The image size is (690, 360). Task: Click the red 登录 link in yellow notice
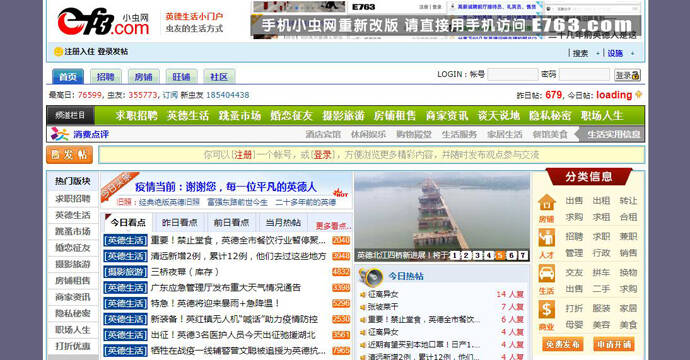point(323,155)
